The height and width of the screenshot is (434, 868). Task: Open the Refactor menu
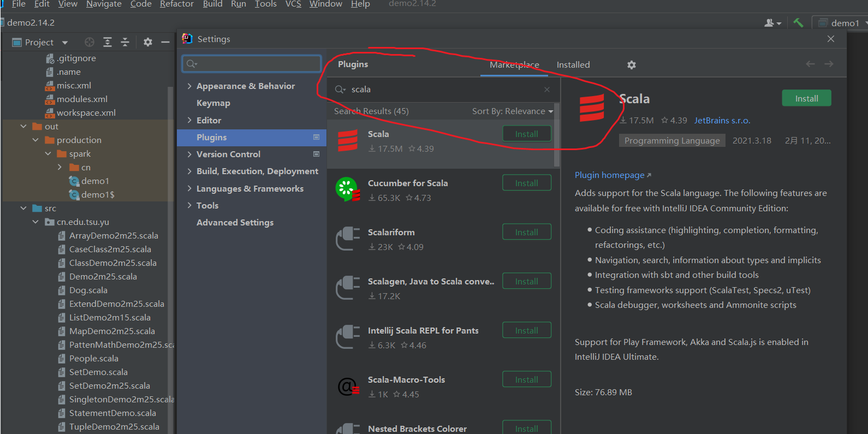[x=176, y=4]
